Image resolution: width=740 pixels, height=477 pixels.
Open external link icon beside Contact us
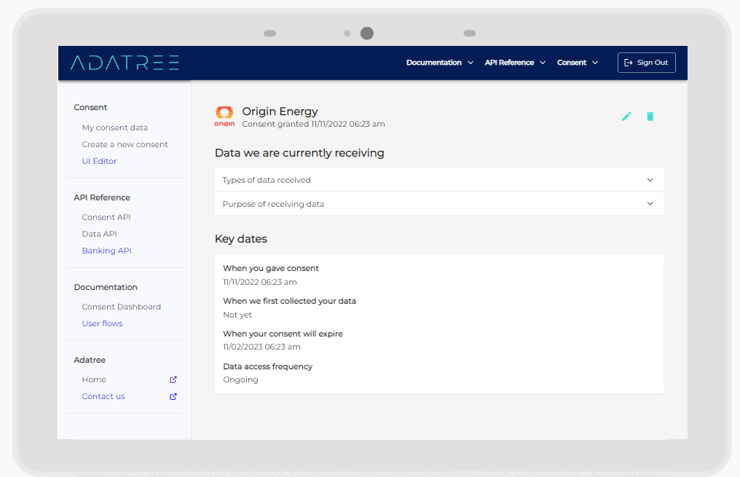[173, 397]
